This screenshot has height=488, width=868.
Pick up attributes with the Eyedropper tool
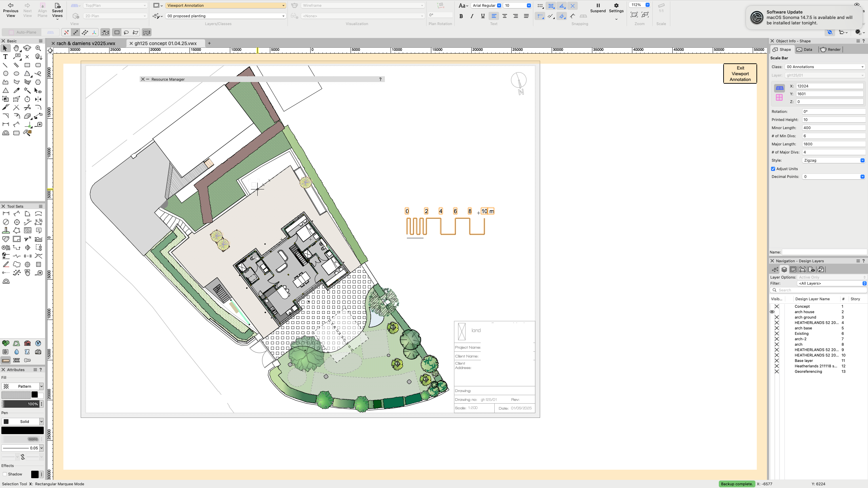pyautogui.click(x=16, y=90)
